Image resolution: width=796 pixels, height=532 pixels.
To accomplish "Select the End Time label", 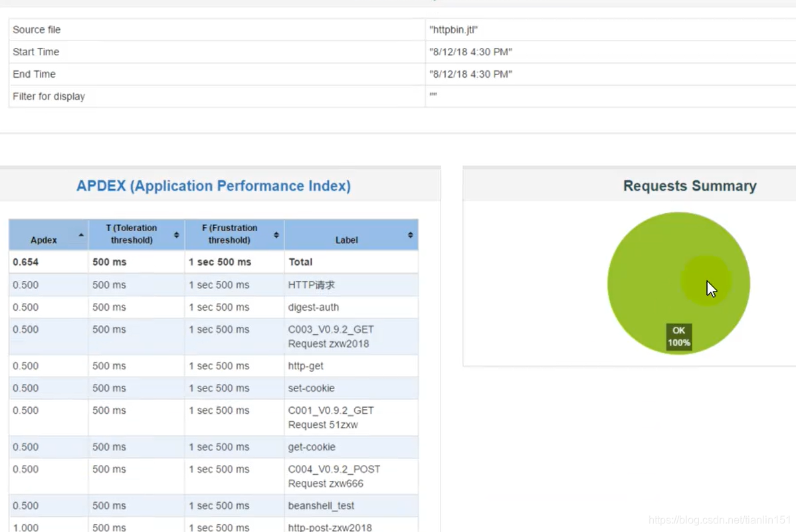I will (x=34, y=74).
